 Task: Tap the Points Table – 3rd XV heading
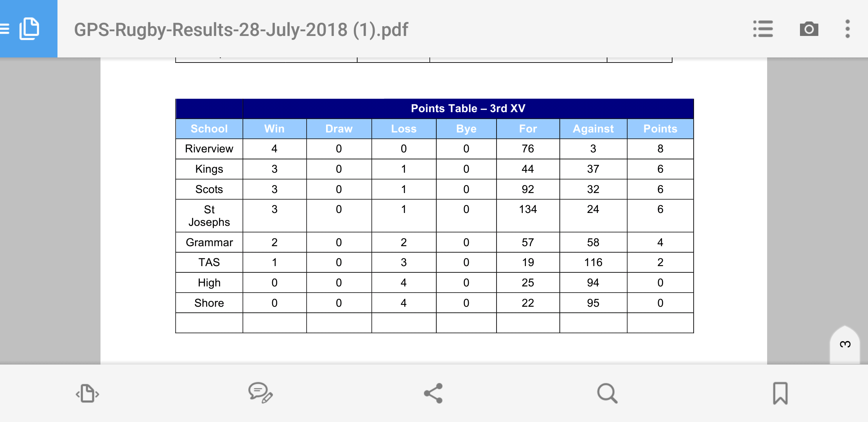(x=468, y=108)
